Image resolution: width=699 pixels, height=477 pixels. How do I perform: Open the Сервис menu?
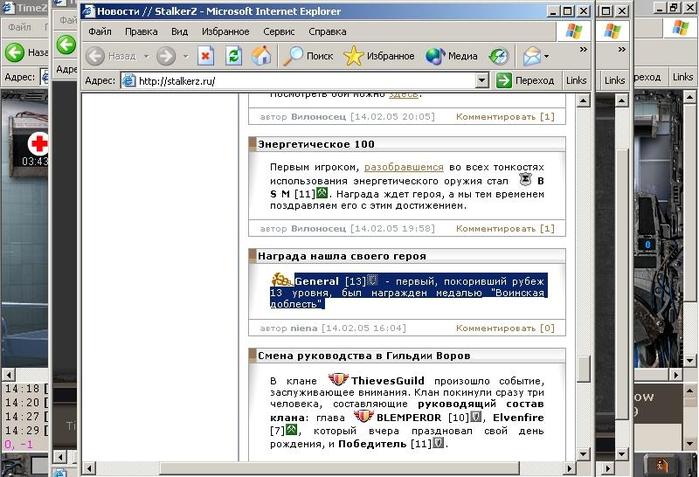[x=279, y=32]
